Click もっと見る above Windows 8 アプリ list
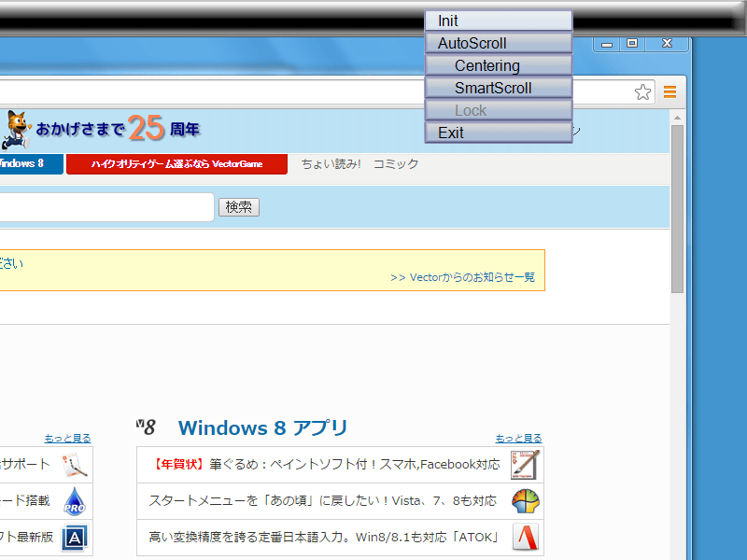 pyautogui.click(x=518, y=438)
